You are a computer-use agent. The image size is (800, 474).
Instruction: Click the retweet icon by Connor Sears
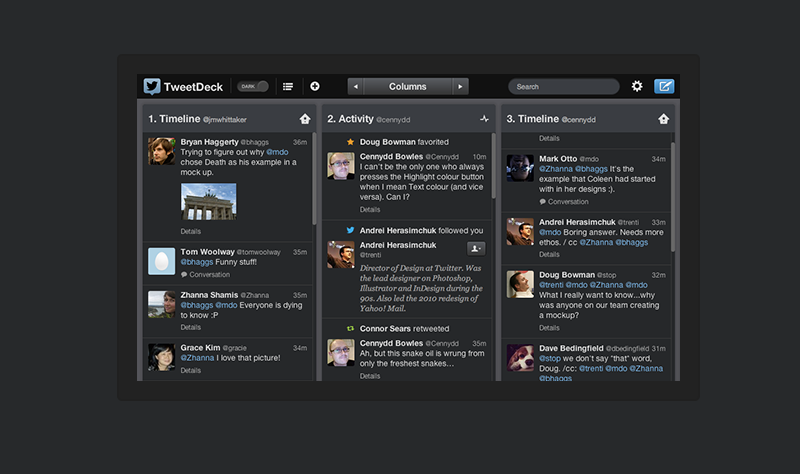pyautogui.click(x=350, y=329)
